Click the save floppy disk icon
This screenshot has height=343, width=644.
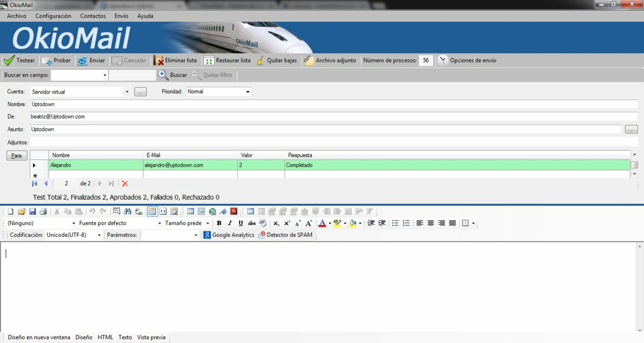(x=33, y=211)
